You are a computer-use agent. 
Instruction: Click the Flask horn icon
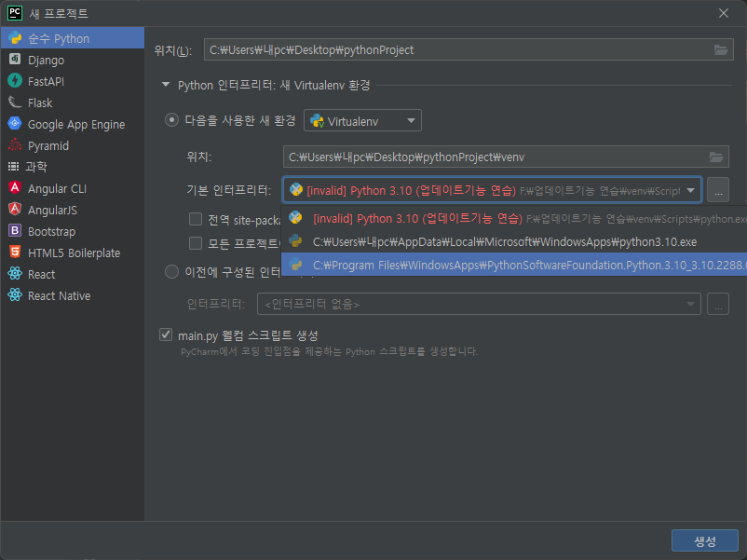click(x=15, y=102)
